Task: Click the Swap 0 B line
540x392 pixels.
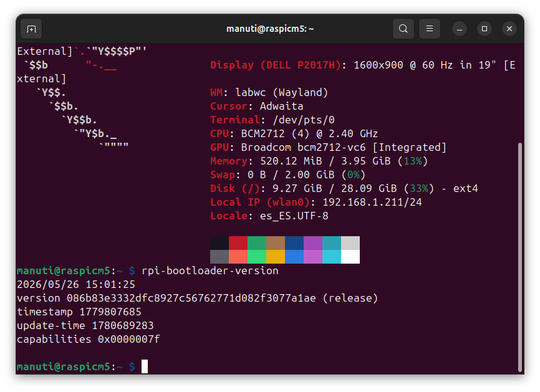Action: click(x=288, y=175)
